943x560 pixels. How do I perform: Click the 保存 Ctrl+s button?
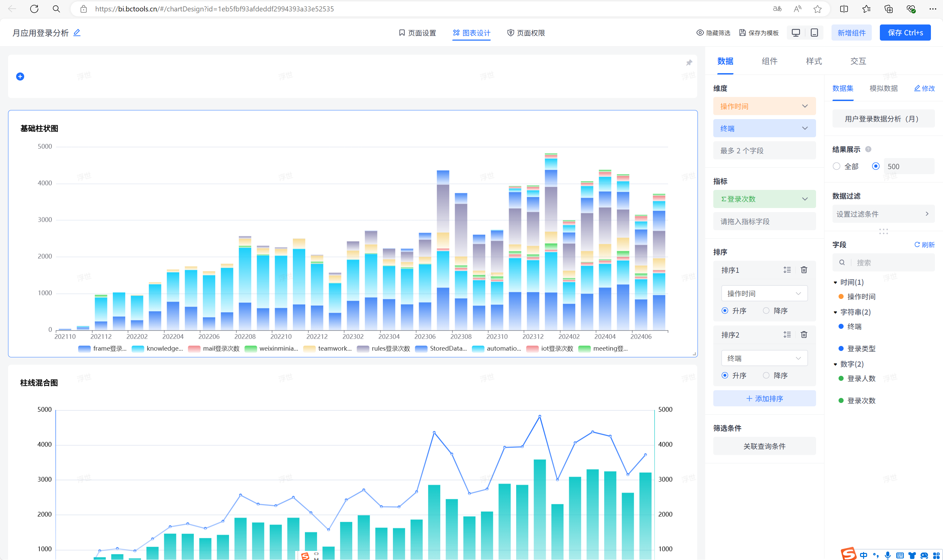point(905,33)
